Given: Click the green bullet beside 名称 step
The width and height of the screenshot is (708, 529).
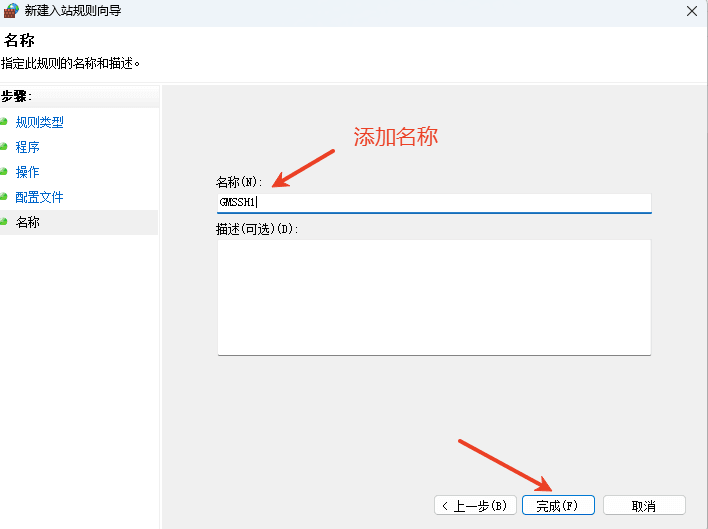Looking at the screenshot, I should click(4, 221).
